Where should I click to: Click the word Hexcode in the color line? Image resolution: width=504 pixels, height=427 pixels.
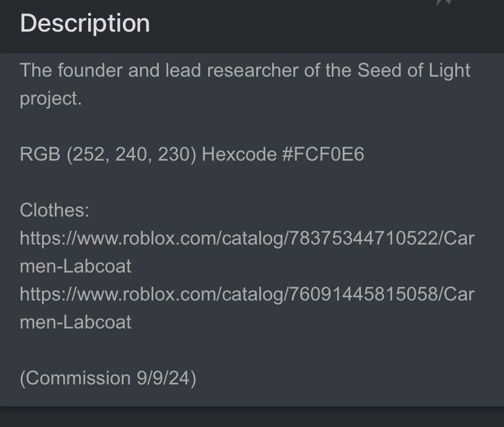click(239, 154)
